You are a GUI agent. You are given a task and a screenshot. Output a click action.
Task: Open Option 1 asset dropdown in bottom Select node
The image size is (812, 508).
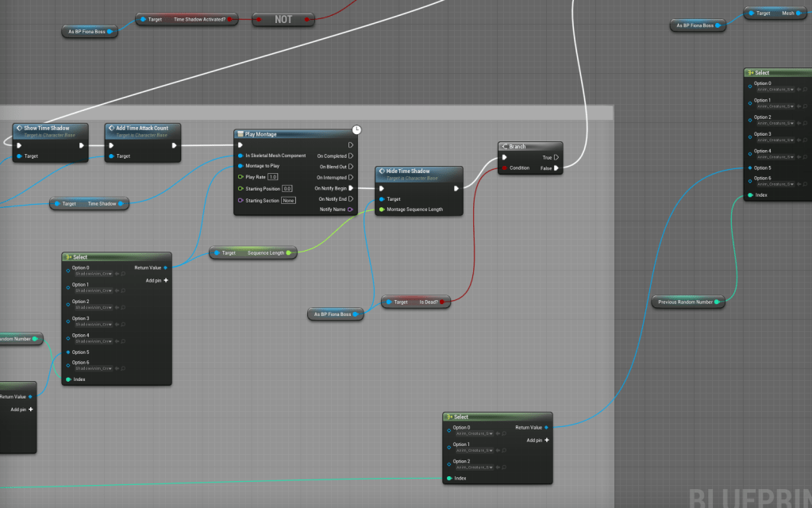474,451
